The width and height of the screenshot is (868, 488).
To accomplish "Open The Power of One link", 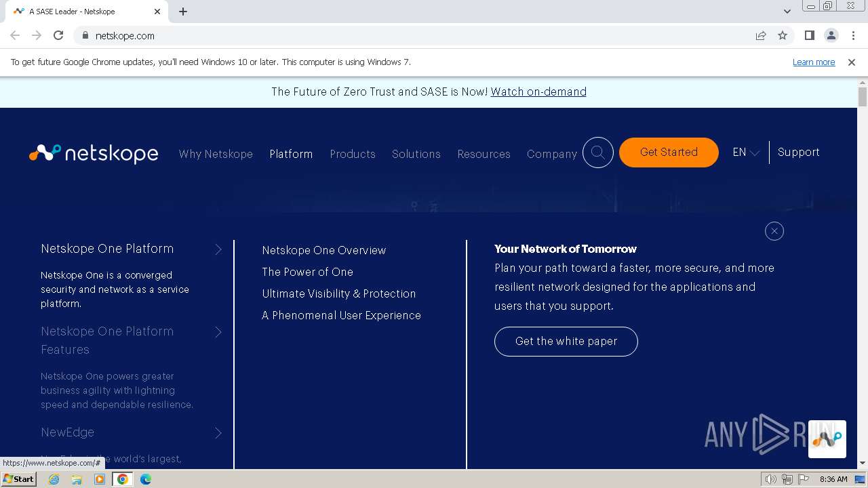I will tap(307, 272).
